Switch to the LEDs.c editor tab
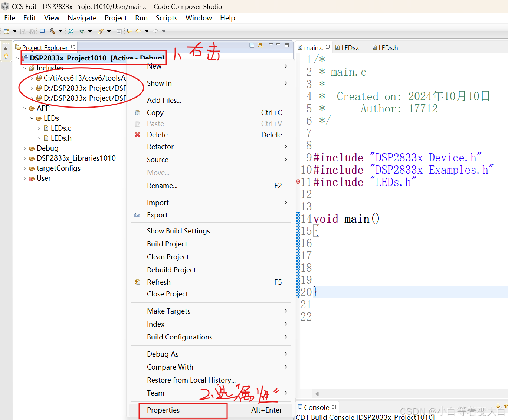 point(348,47)
